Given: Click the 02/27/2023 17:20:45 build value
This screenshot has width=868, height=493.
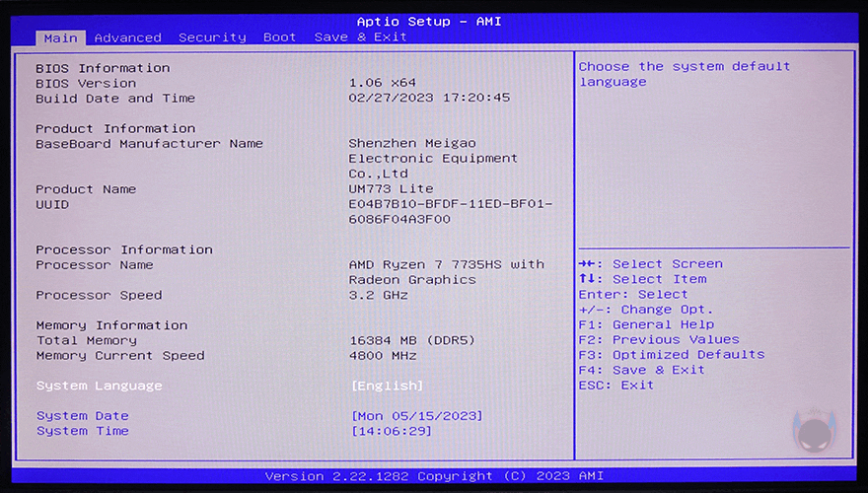Looking at the screenshot, I should pyautogui.click(x=429, y=98).
